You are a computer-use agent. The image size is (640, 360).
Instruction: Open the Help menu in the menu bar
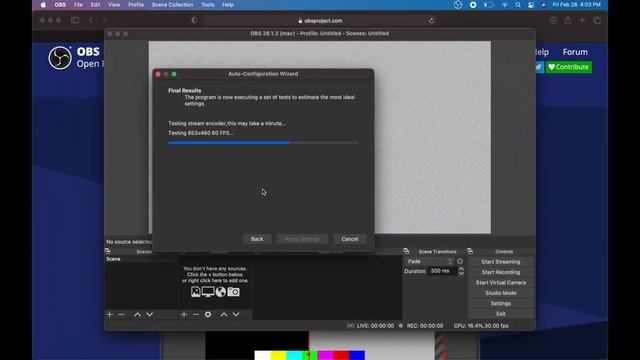pos(228,5)
